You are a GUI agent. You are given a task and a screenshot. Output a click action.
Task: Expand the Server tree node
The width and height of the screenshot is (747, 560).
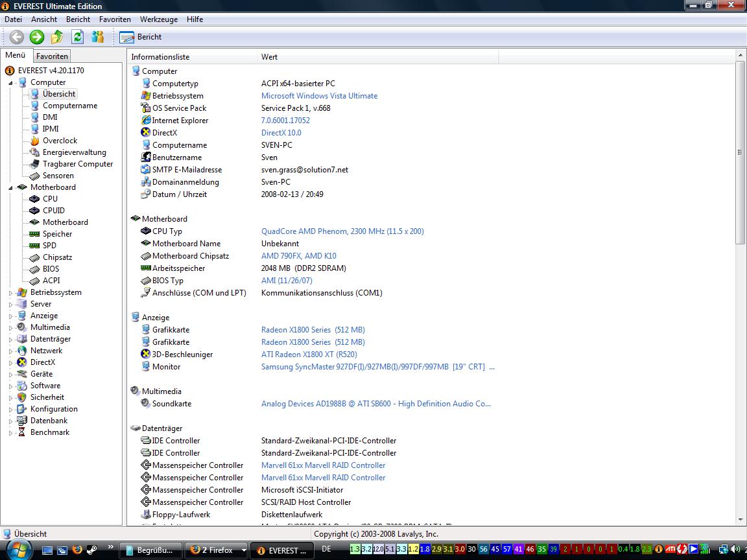(x=10, y=304)
